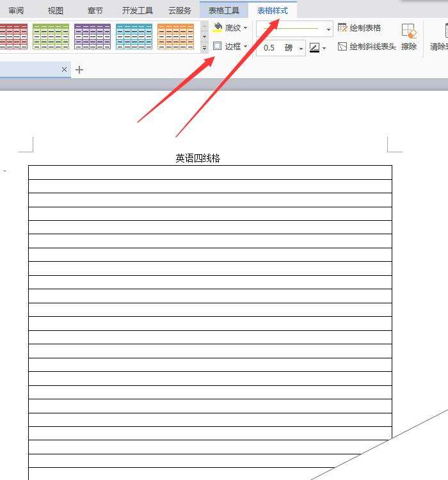Select the 开发工具 tab

point(137,11)
